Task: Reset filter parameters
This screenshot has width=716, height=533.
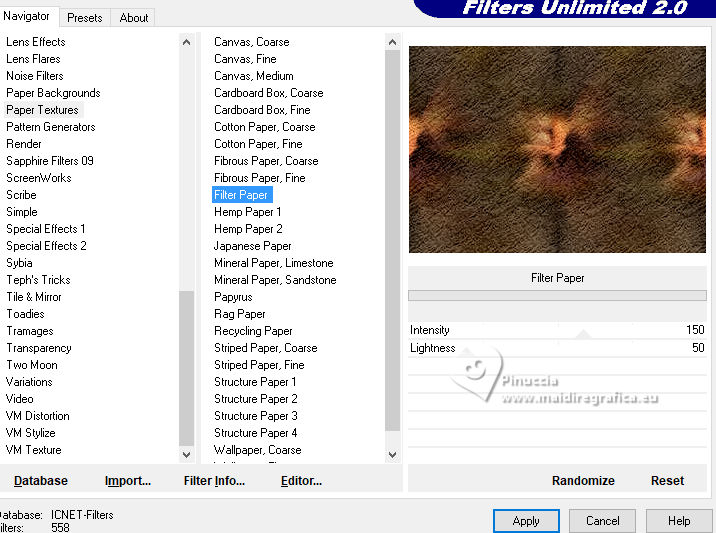Action: coord(667,480)
